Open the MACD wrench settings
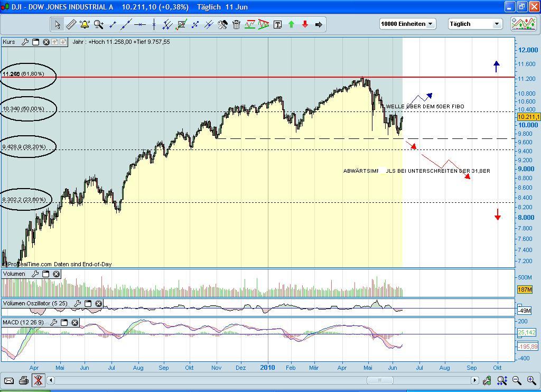Viewport: 541px width, 392px height. coord(54,322)
